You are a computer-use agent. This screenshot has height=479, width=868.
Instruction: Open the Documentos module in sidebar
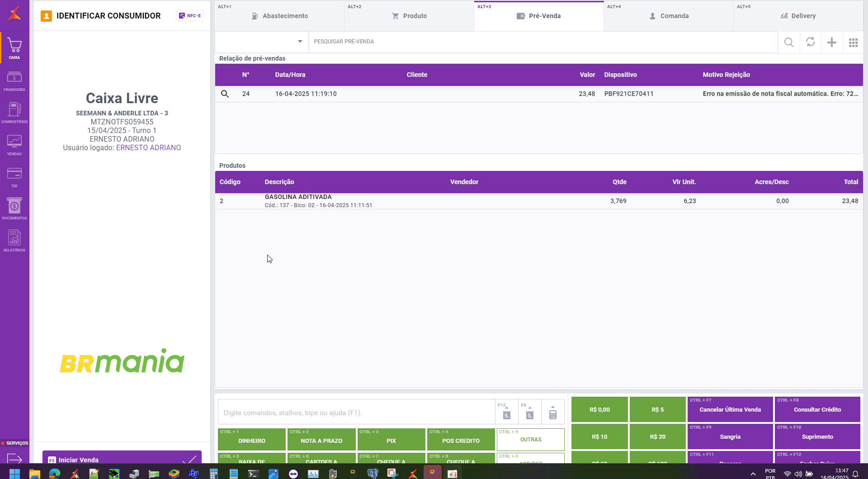click(x=14, y=209)
